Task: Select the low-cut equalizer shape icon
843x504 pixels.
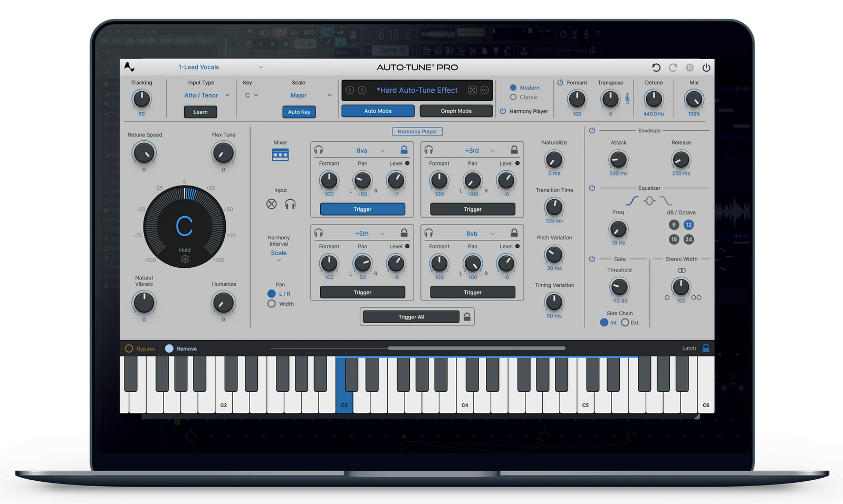Action: [632, 201]
